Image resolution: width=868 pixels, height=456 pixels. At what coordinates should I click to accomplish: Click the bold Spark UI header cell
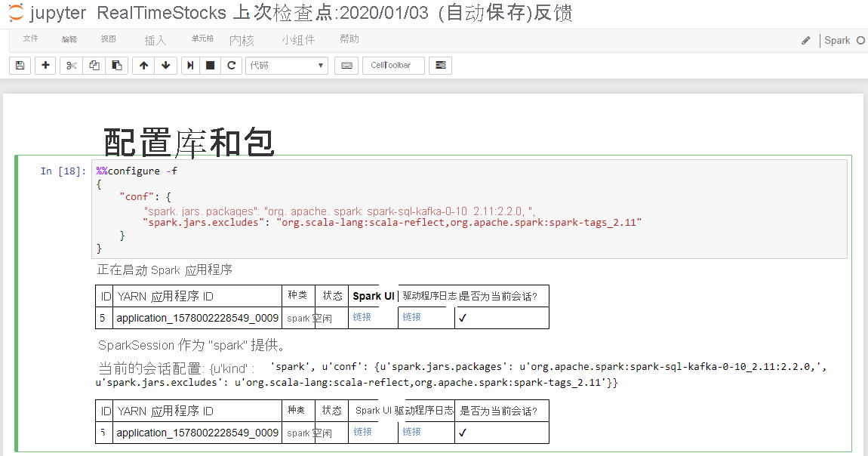point(373,296)
